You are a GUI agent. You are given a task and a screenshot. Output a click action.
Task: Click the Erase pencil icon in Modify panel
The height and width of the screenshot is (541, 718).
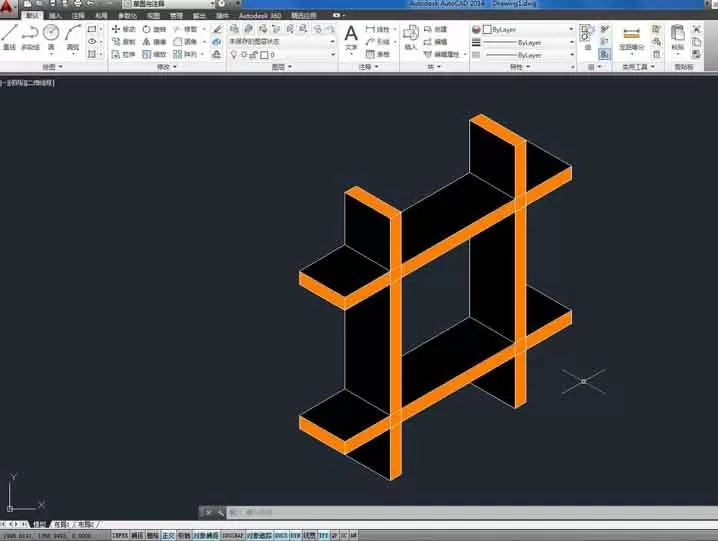point(217,29)
